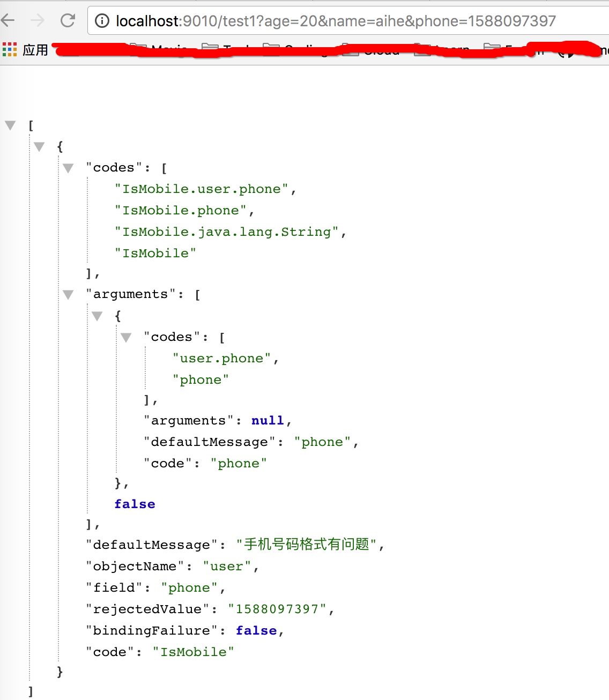This screenshot has height=700, width=609.
Task: Select objectName value "user"
Action: 227,567
